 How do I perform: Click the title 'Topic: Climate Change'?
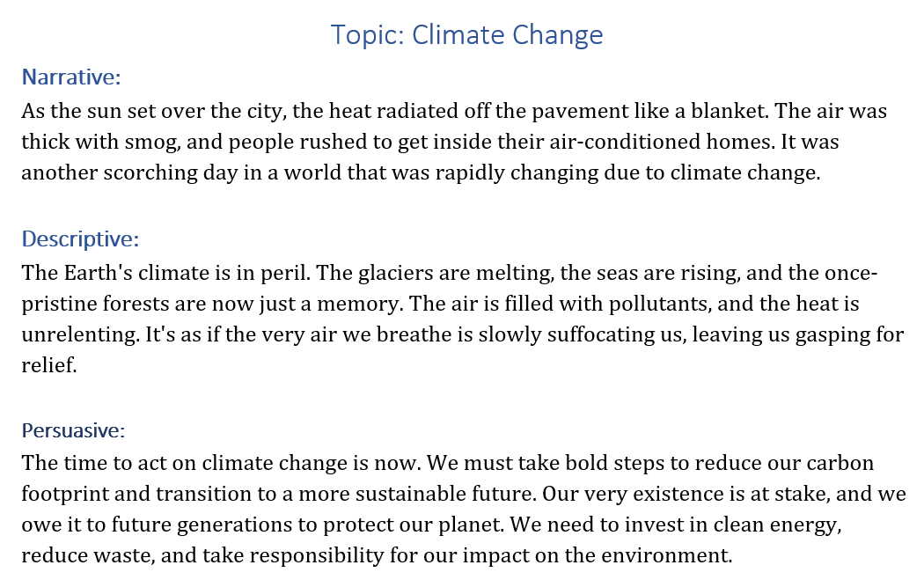(x=466, y=35)
